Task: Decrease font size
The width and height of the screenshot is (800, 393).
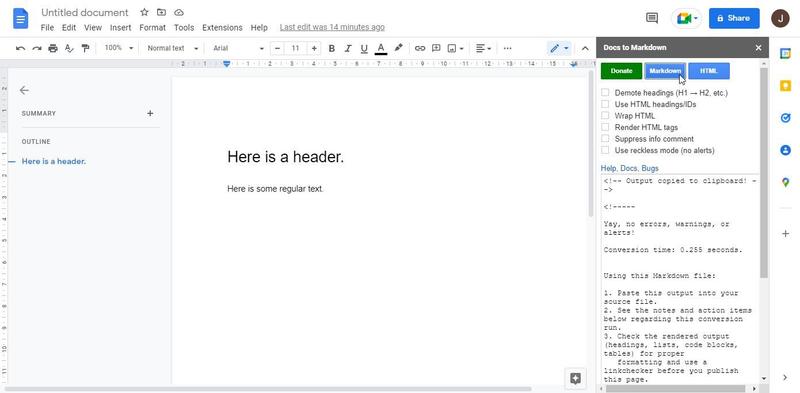Action: coord(277,48)
